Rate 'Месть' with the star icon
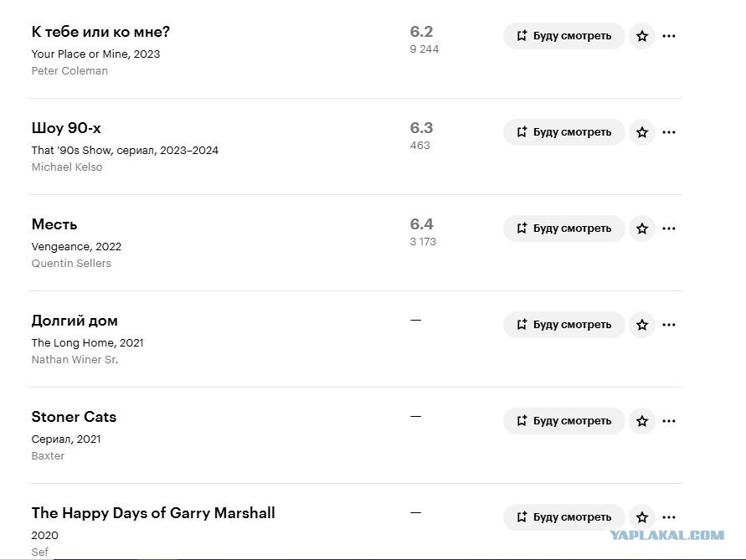Screen dimensions: 746x560 click(x=642, y=229)
